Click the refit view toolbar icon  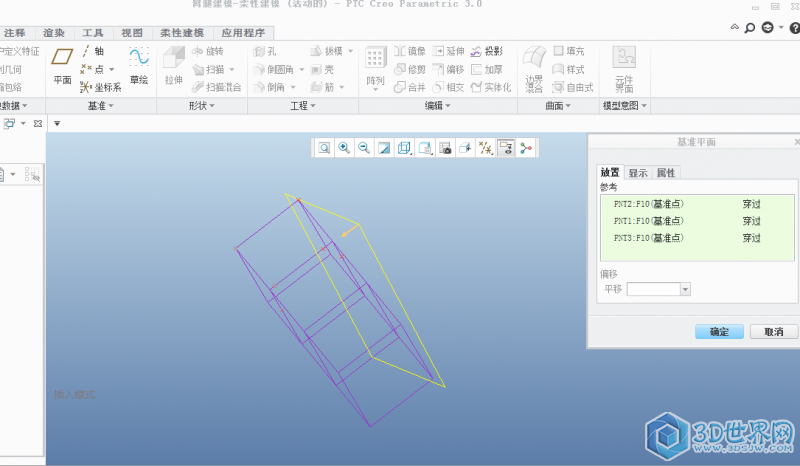click(x=324, y=148)
